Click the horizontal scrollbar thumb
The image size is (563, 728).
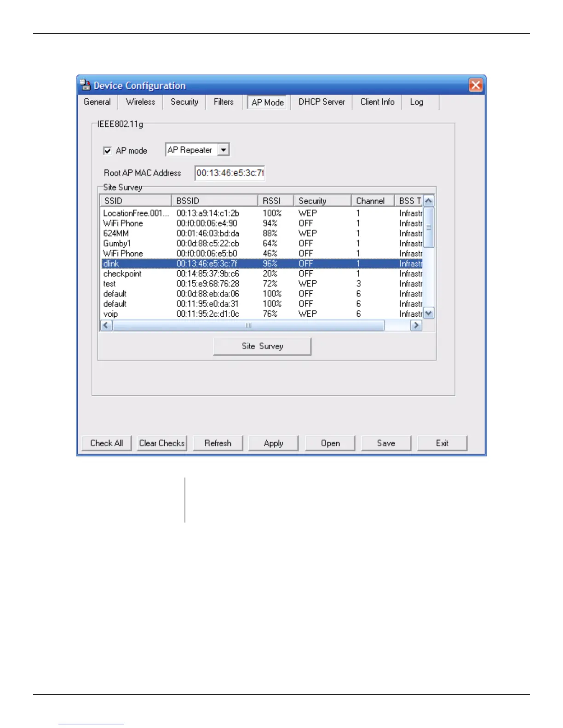248,325
